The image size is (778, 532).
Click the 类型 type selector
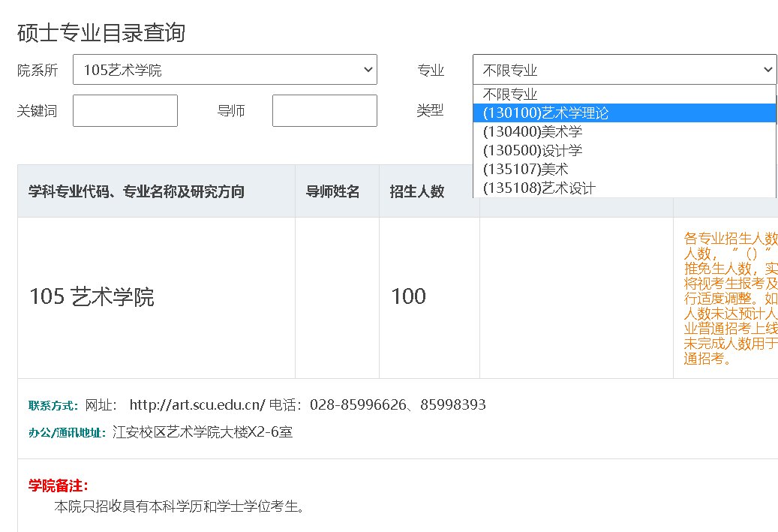tap(430, 110)
